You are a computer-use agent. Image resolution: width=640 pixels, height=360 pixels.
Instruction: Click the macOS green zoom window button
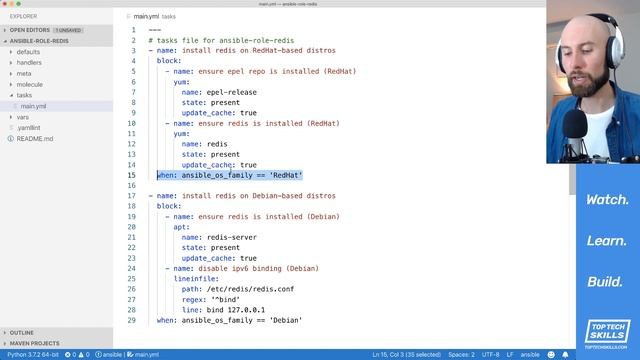[x=18, y=4]
